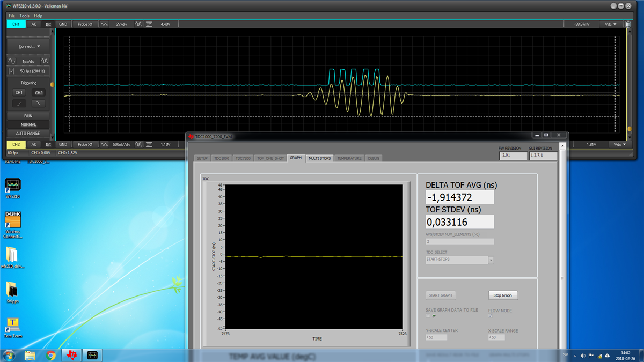This screenshot has width=644, height=362.
Task: Open D-Link Wireless Connection shortcut
Action: tap(13, 225)
